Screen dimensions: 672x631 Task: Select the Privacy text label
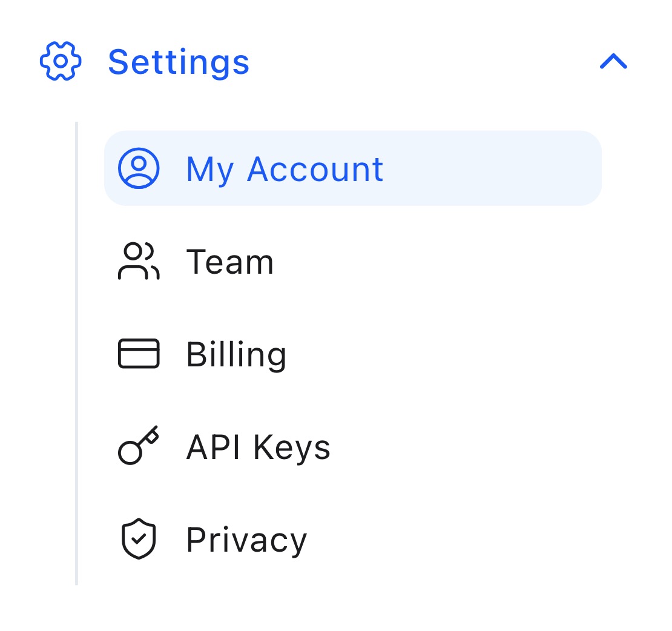[246, 540]
